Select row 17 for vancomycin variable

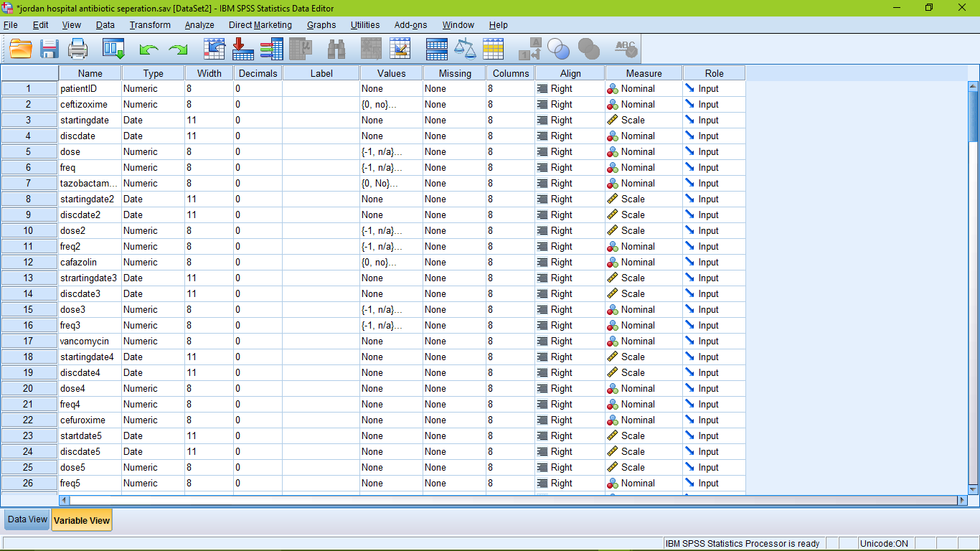[x=29, y=341]
